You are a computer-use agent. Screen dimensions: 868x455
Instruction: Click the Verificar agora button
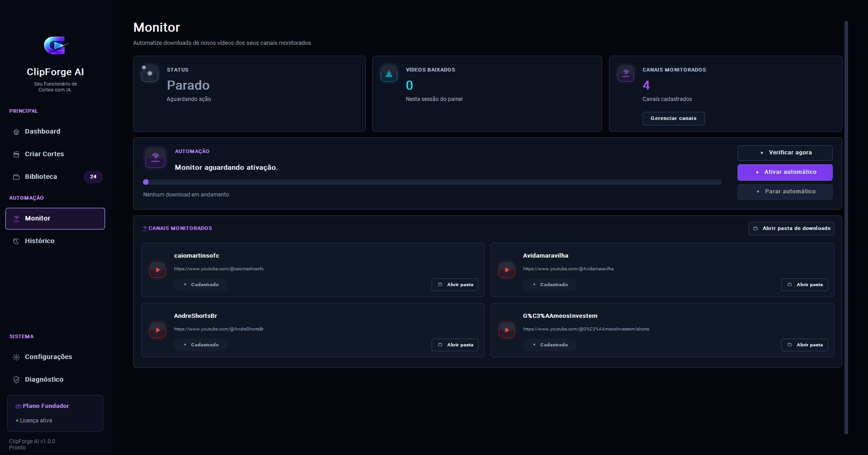coord(785,153)
